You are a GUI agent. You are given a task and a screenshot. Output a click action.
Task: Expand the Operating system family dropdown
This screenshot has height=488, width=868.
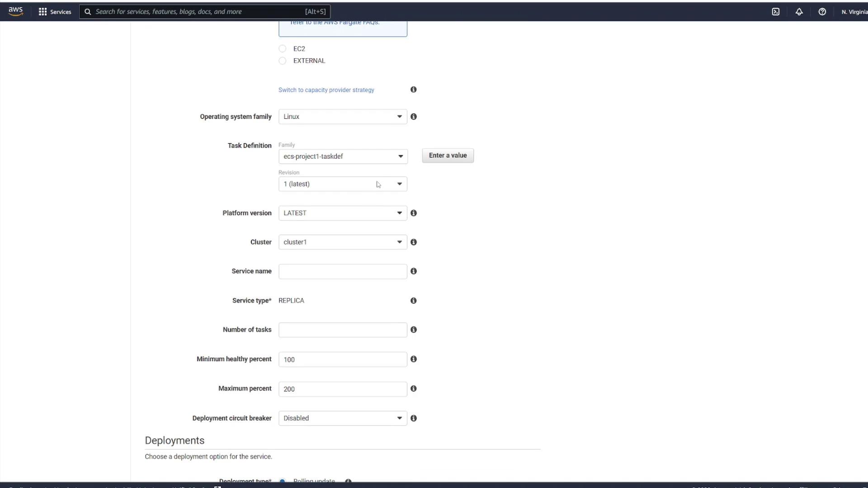click(x=343, y=117)
